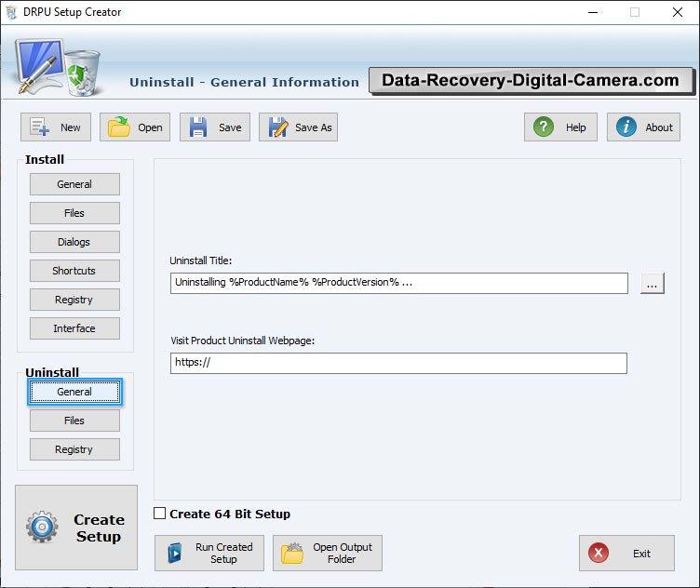Open Install Files section
This screenshot has height=588, width=700.
74,213
